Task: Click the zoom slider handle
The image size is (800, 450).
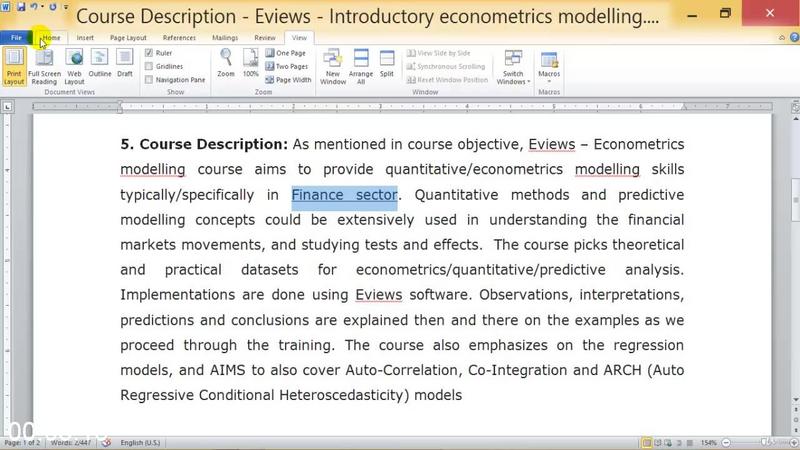Action: point(764,442)
